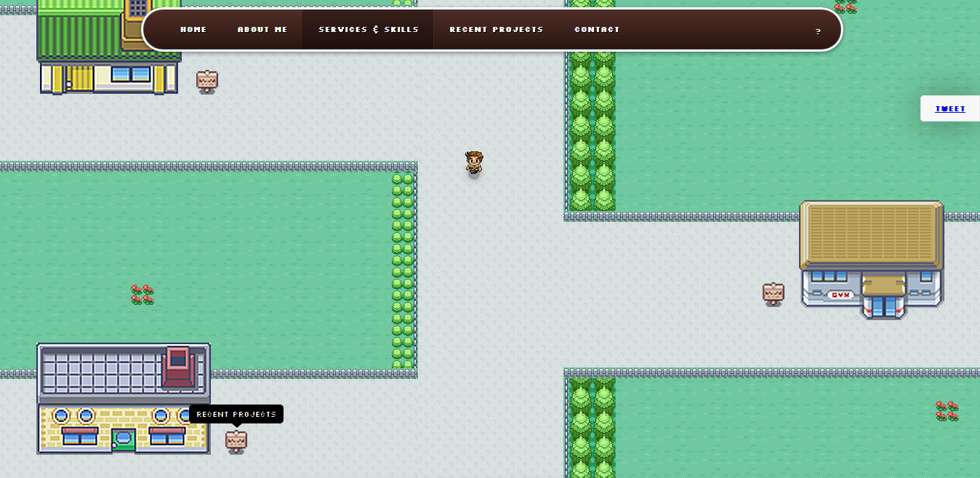Open Recent Projects in the navigation bar
The height and width of the screenshot is (478, 980).
tap(497, 30)
